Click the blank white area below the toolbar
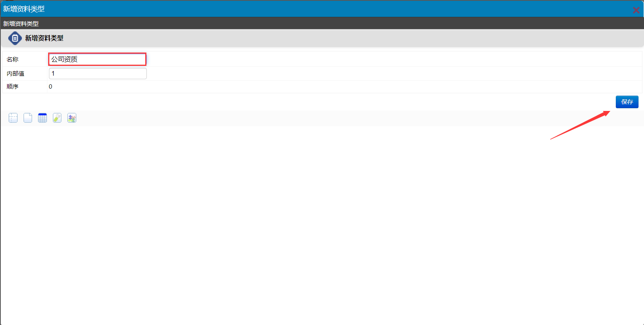This screenshot has height=325, width=644. tap(322, 223)
